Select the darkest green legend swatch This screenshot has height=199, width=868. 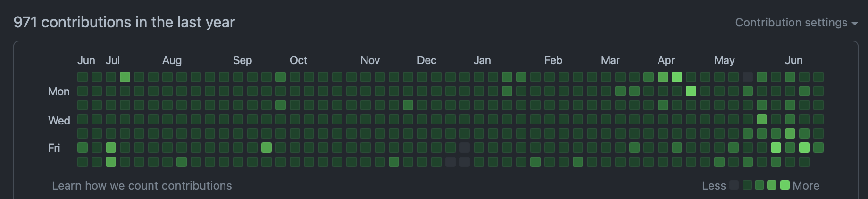(x=747, y=185)
